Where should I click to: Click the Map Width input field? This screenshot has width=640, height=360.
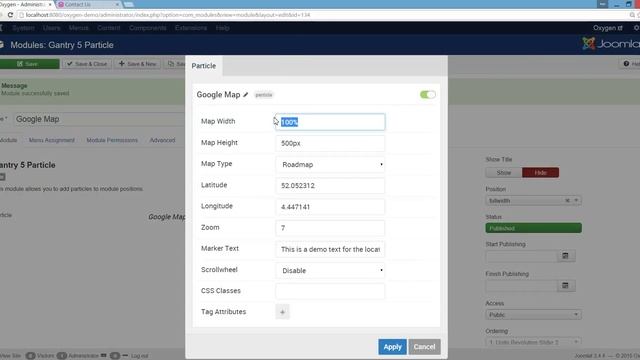(330, 122)
